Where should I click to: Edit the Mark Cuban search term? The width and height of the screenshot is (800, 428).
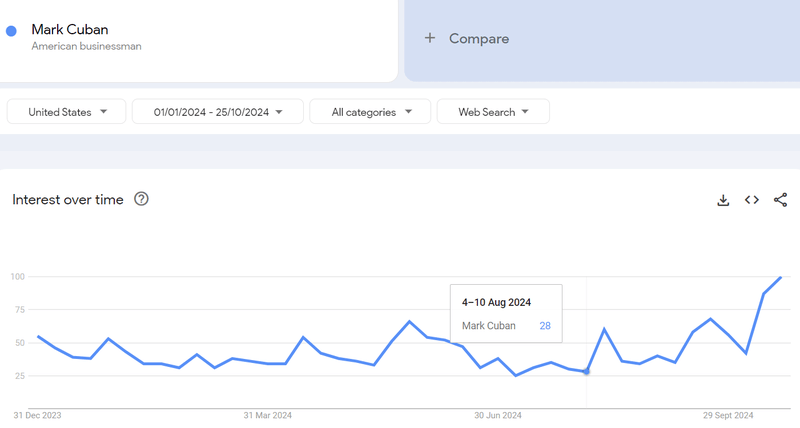pos(70,29)
